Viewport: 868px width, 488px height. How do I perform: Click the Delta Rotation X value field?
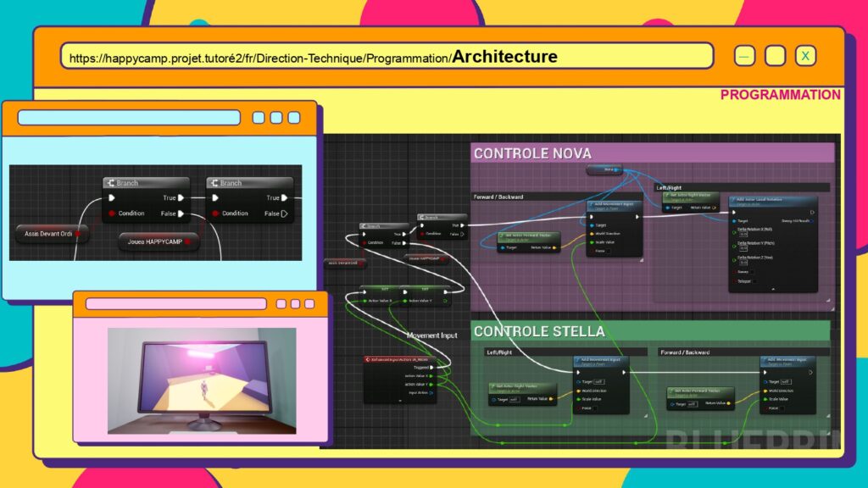click(744, 234)
